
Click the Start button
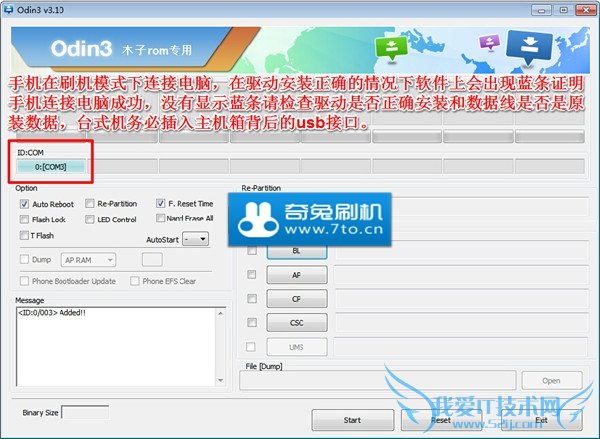[353, 420]
